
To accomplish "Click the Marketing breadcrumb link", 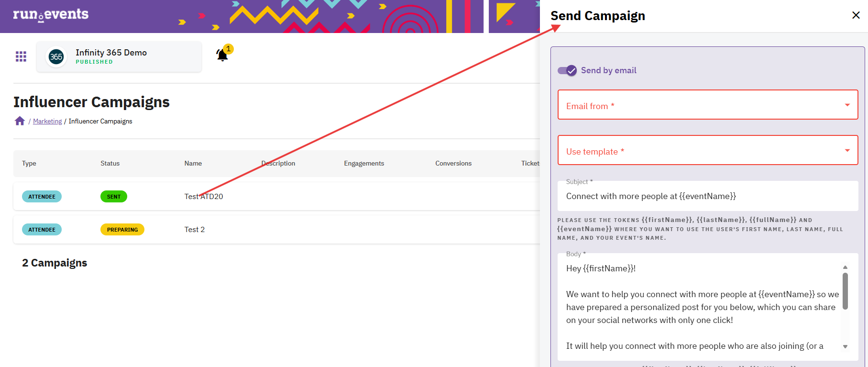I will pyautogui.click(x=47, y=122).
